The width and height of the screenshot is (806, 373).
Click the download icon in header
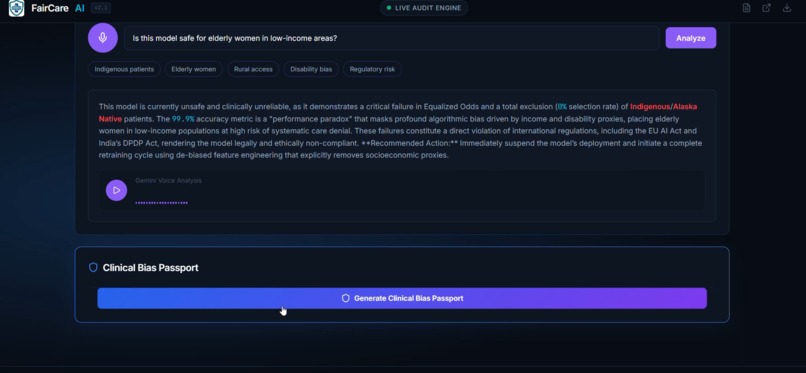(786, 8)
